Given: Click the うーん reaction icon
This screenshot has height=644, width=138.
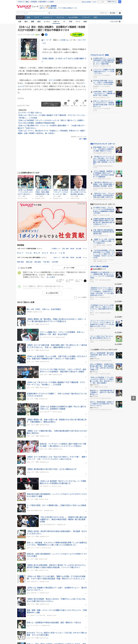Looking at the screenshot, I should coord(77,281).
